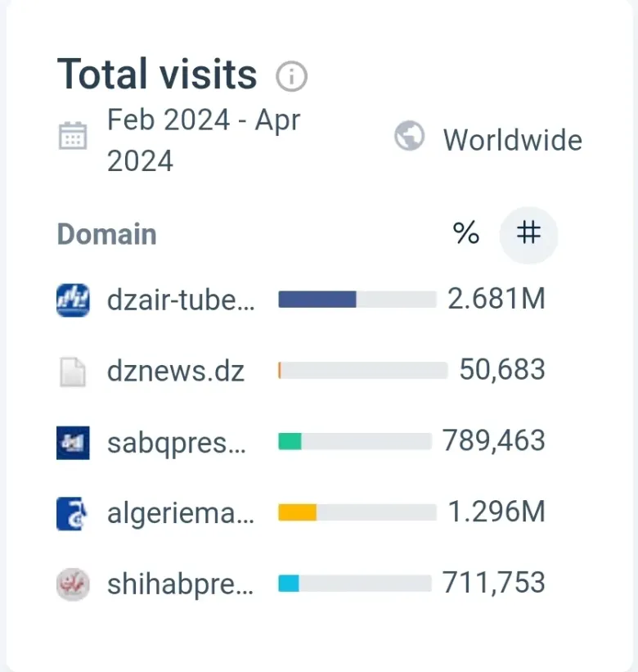The image size is (638, 672).
Task: Click the dzair-tube favicon
Action: coord(73,300)
